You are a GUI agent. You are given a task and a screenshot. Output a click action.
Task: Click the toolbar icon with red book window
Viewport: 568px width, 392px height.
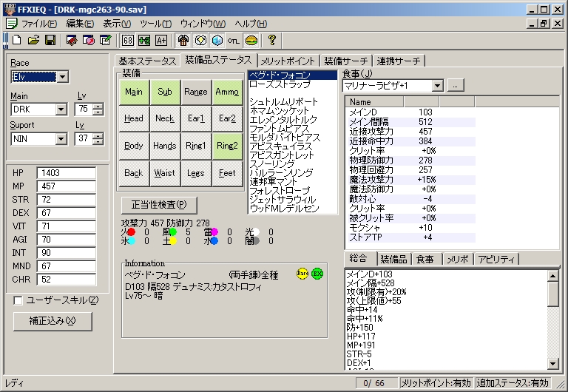click(x=72, y=40)
